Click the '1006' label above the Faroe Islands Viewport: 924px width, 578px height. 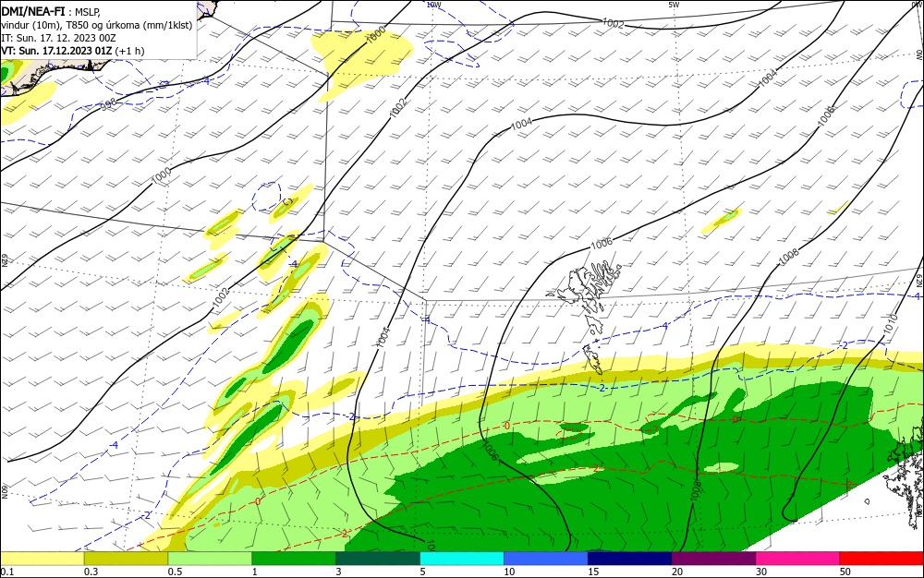point(602,243)
